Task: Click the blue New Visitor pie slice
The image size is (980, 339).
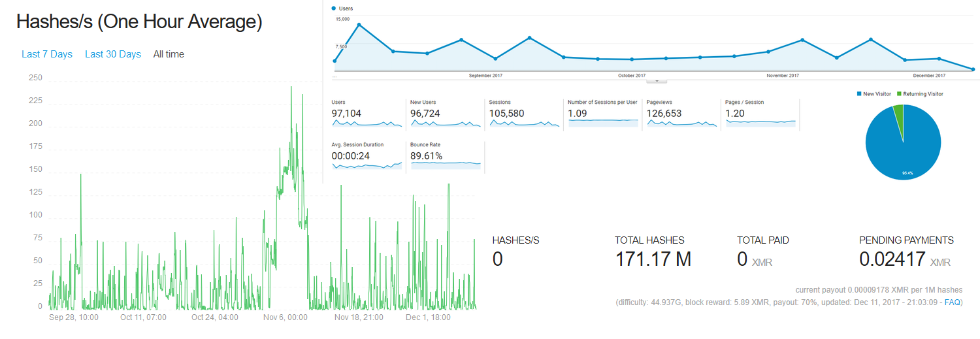Action: (903, 147)
